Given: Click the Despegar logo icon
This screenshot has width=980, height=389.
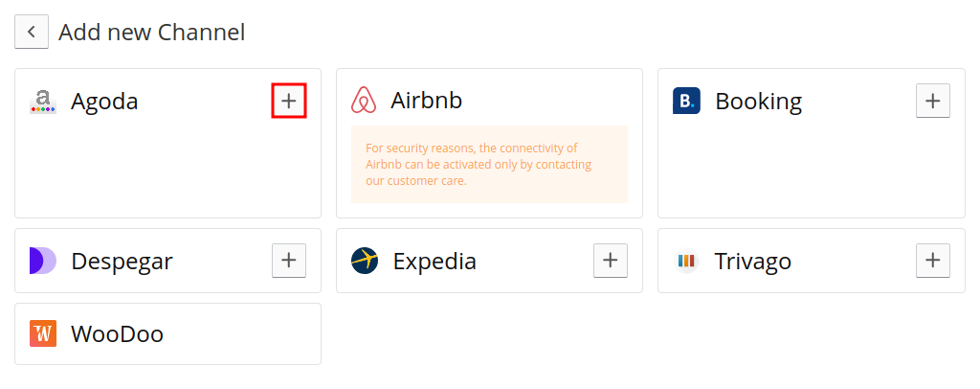Looking at the screenshot, I should coord(42,261).
